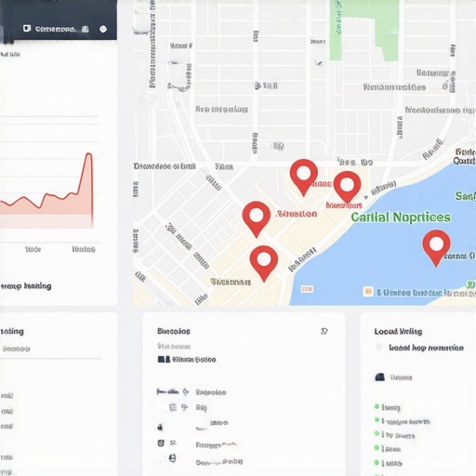Click the white round button in the dark header

click(103, 29)
